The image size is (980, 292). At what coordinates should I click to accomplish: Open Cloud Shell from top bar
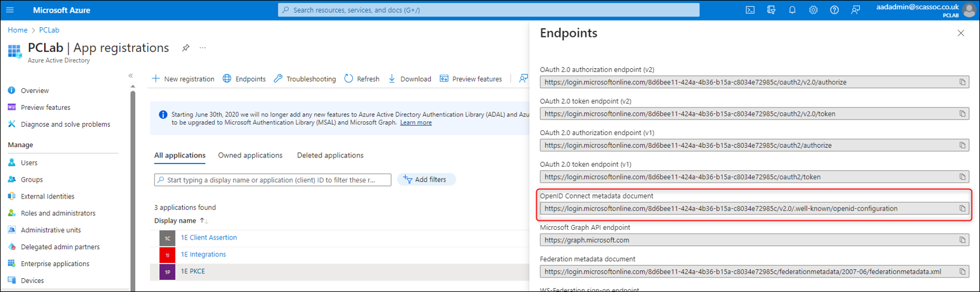(x=750, y=10)
